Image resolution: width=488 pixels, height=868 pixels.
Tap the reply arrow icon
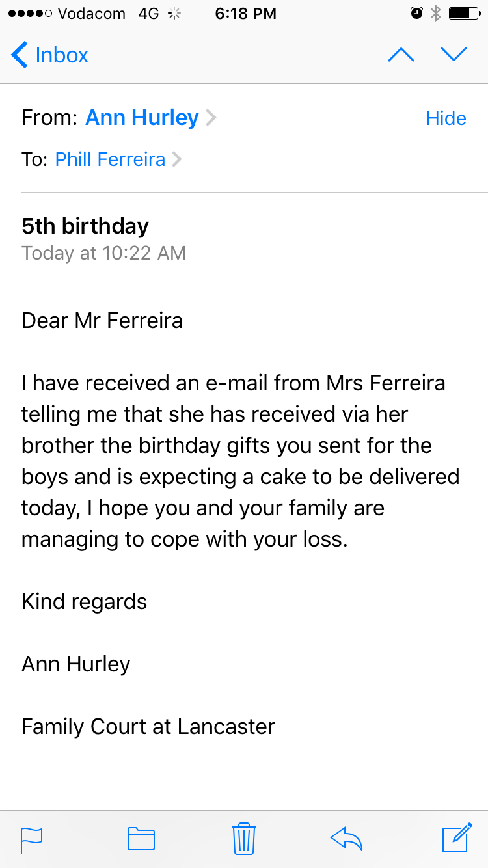346,839
